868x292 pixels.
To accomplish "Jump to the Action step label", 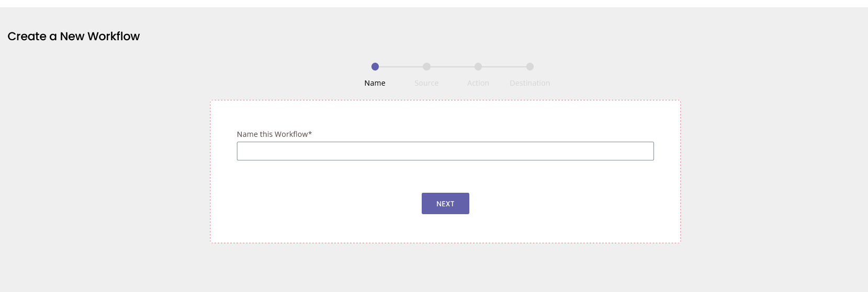I will point(478,83).
